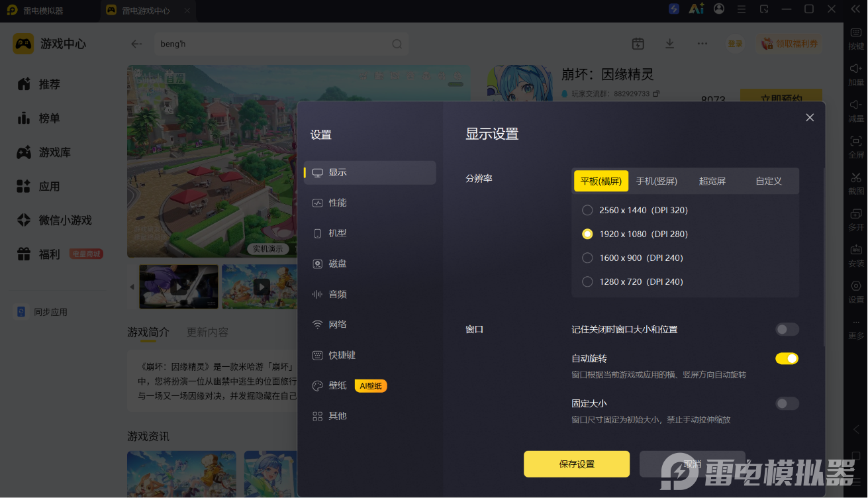Open the three-dot more options menu
Viewport: 868px width, 498px height.
tap(702, 44)
